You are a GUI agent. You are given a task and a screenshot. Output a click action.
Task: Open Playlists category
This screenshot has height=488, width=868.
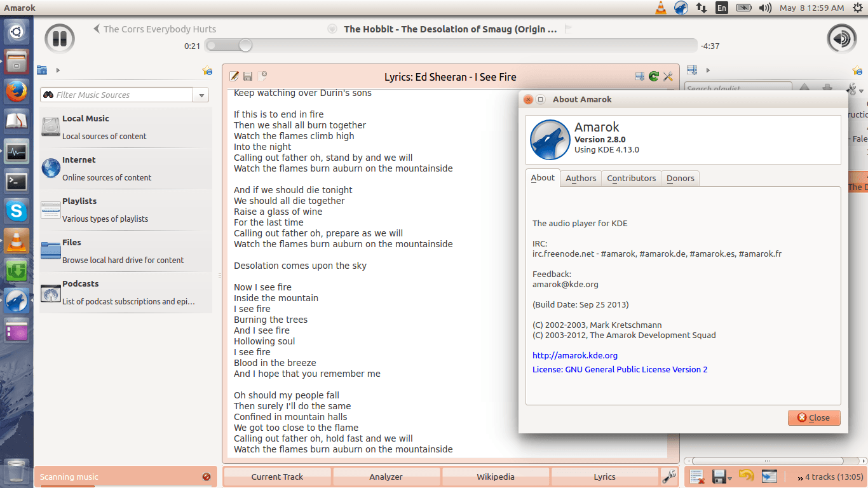pos(126,210)
